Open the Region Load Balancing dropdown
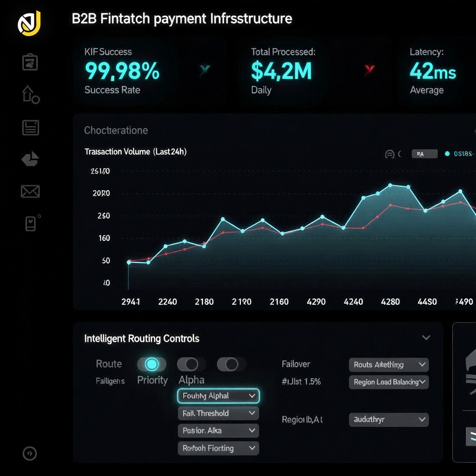Screen dimensions: 476x476 tap(389, 382)
